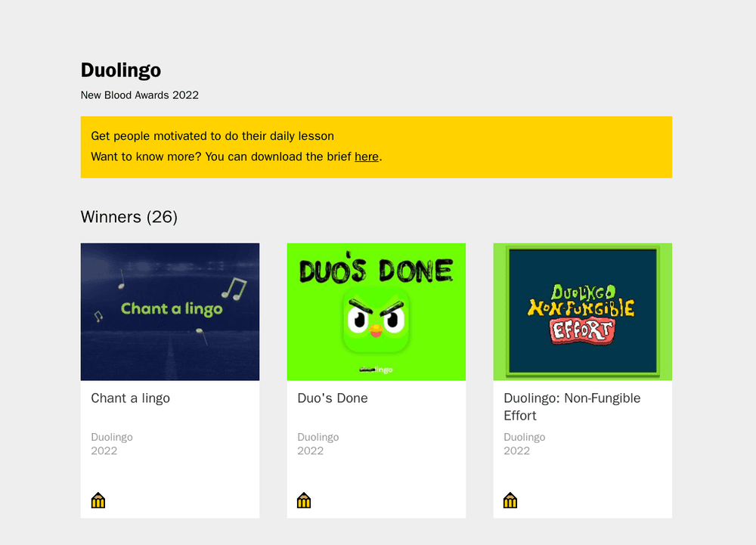Click '2022' year on Chant a lingo card

104,451
